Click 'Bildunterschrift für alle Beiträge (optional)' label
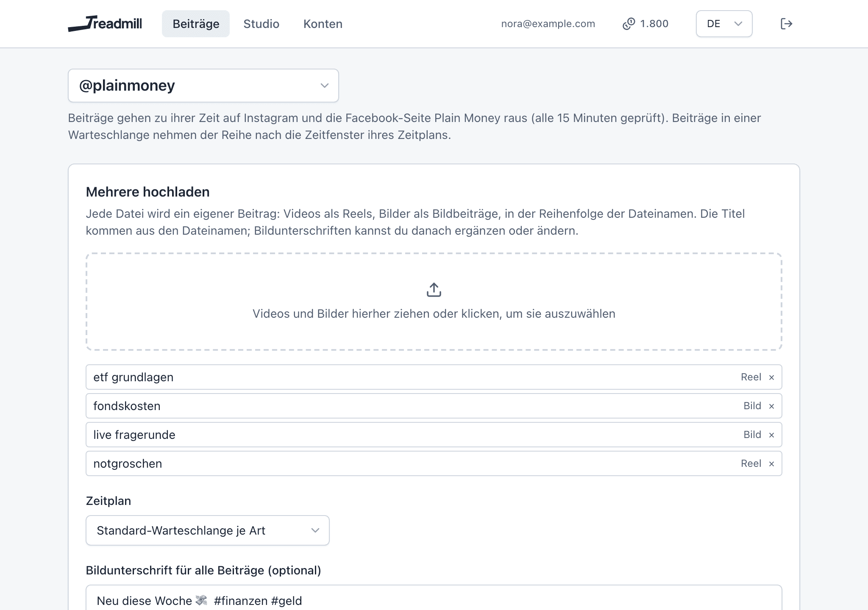This screenshot has height=610, width=868. point(203,571)
